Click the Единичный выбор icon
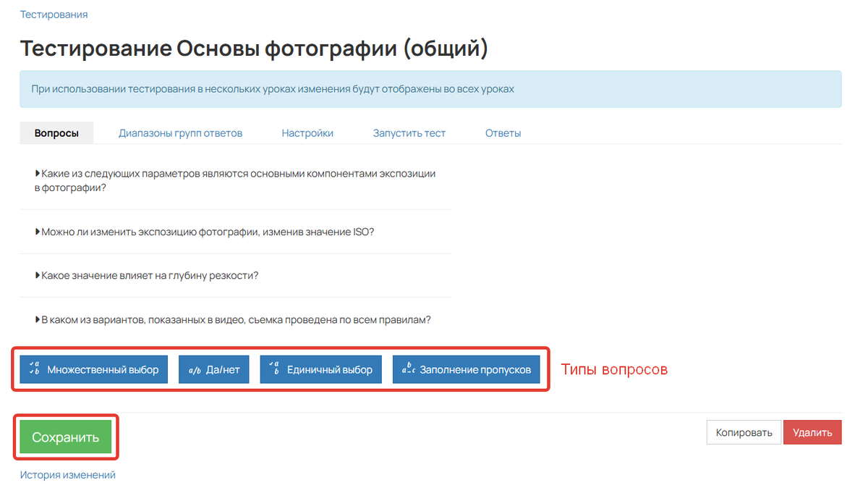868x488 pixels. coord(274,369)
